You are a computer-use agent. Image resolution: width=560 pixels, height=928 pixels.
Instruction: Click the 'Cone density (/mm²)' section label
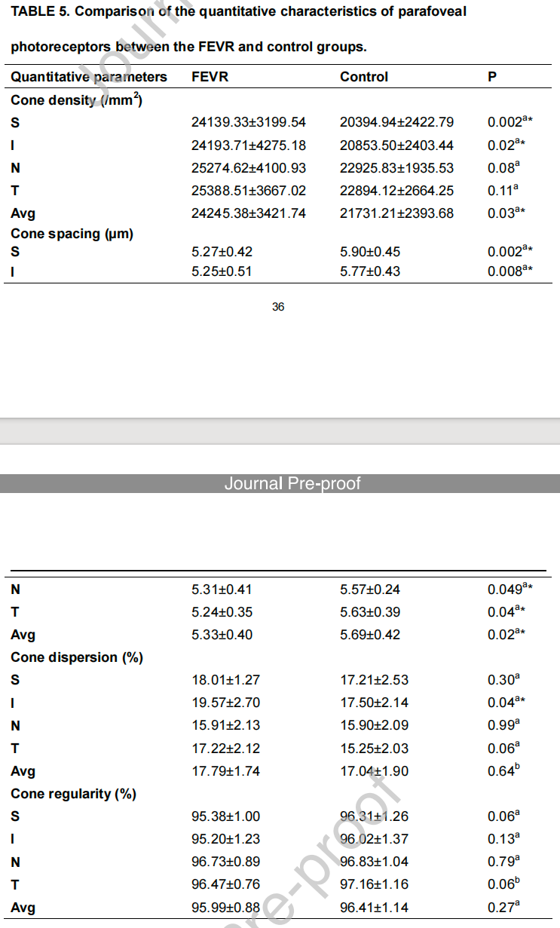pyautogui.click(x=76, y=100)
